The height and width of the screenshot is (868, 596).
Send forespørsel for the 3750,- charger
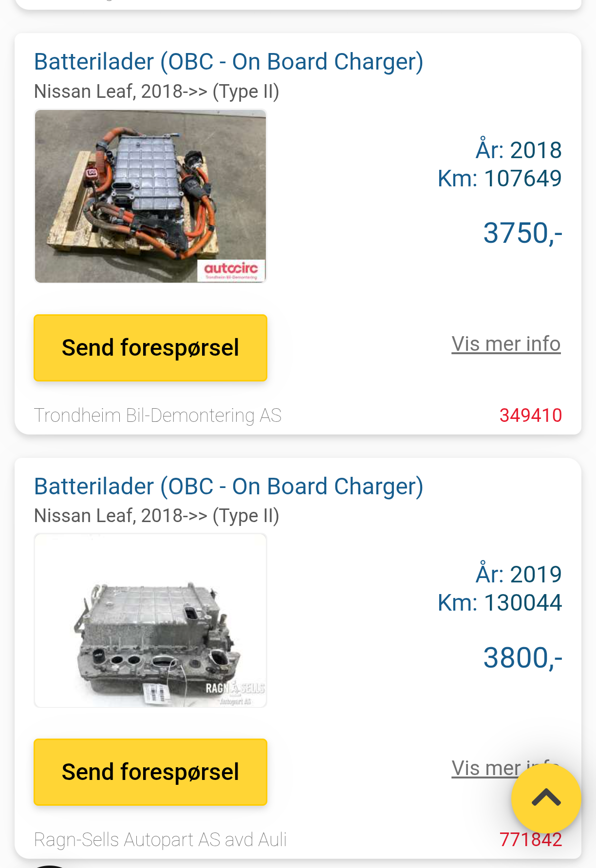point(150,348)
